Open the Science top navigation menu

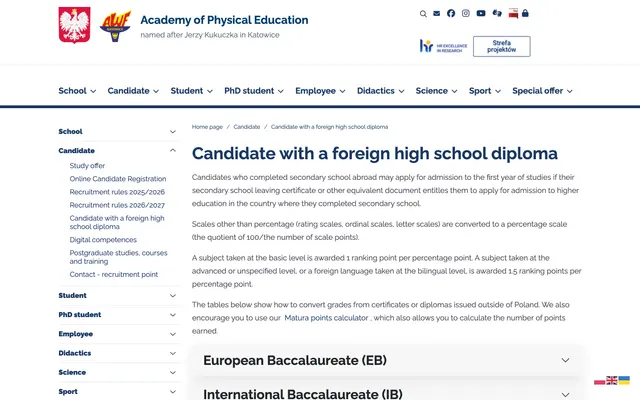coord(436,91)
